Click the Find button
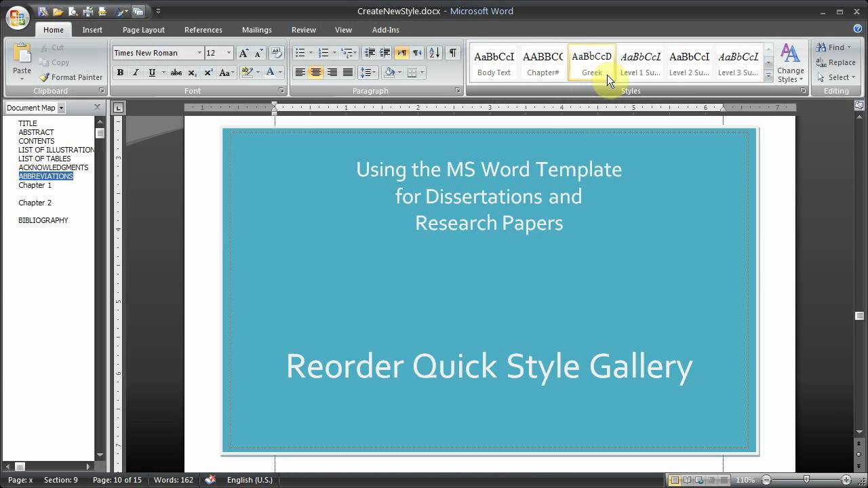 coord(834,47)
